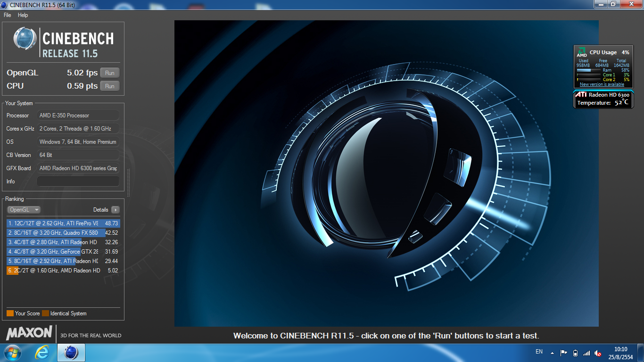Click the Your Score orange legend swatch
The image size is (644, 362).
tap(10, 313)
